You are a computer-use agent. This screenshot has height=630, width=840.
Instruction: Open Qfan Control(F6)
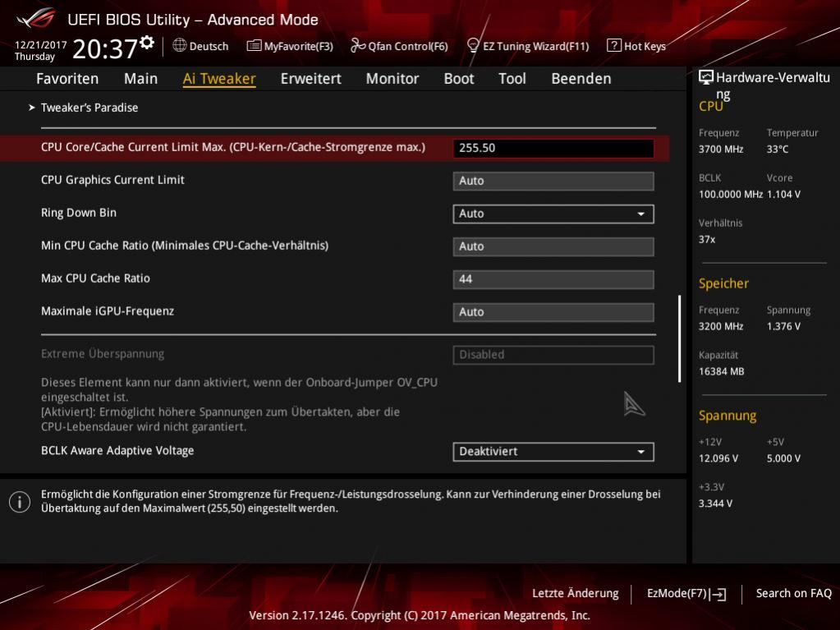coord(399,46)
